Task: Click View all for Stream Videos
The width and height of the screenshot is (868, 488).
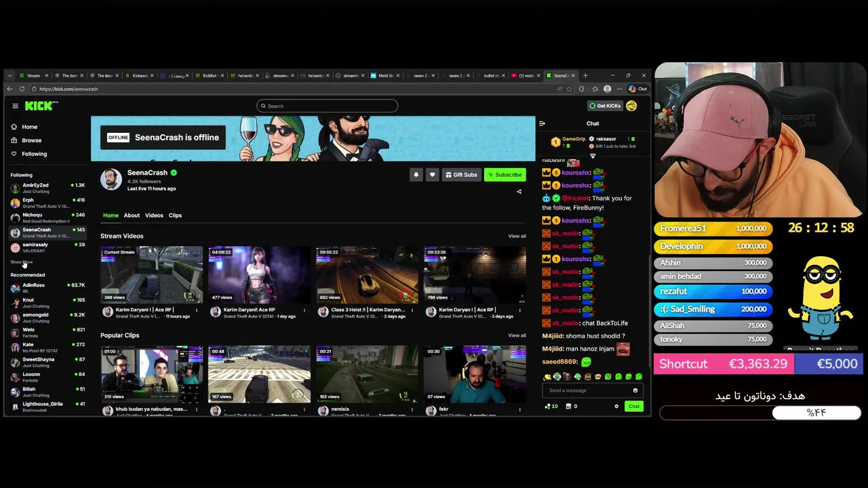Action: (517, 237)
